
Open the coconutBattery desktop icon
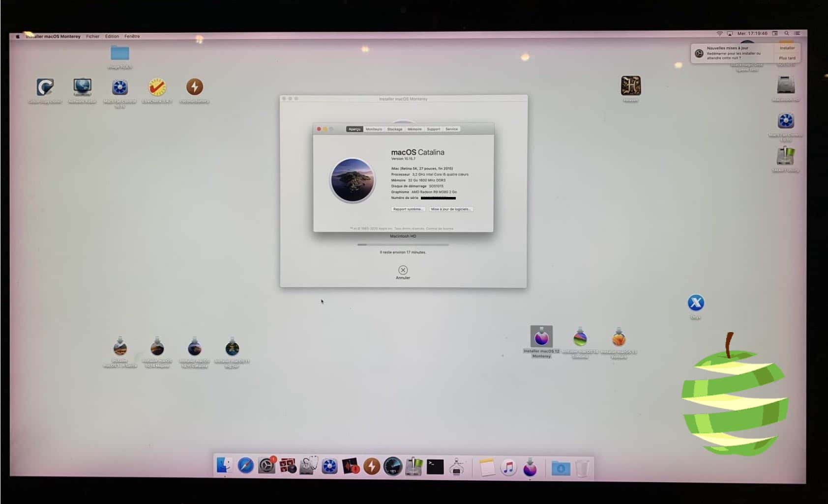point(194,87)
